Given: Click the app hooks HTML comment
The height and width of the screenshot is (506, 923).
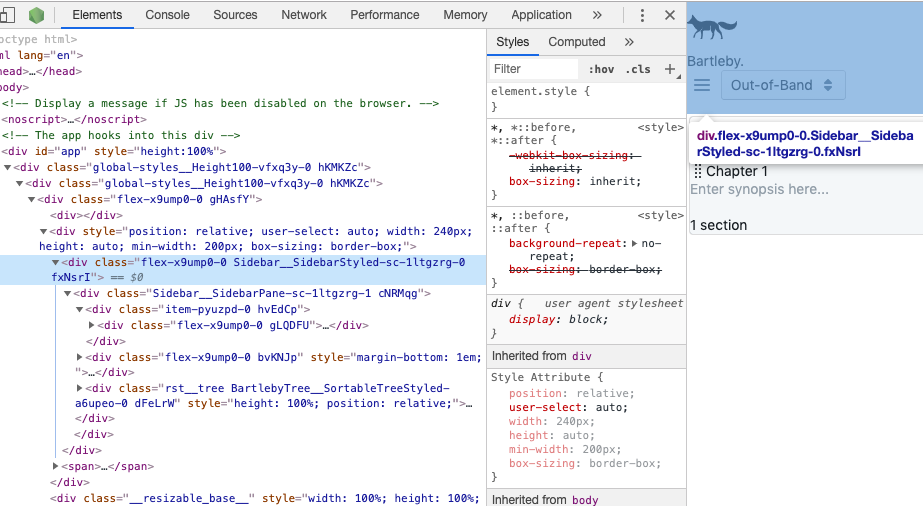Looking at the screenshot, I should pyautogui.click(x=121, y=135).
